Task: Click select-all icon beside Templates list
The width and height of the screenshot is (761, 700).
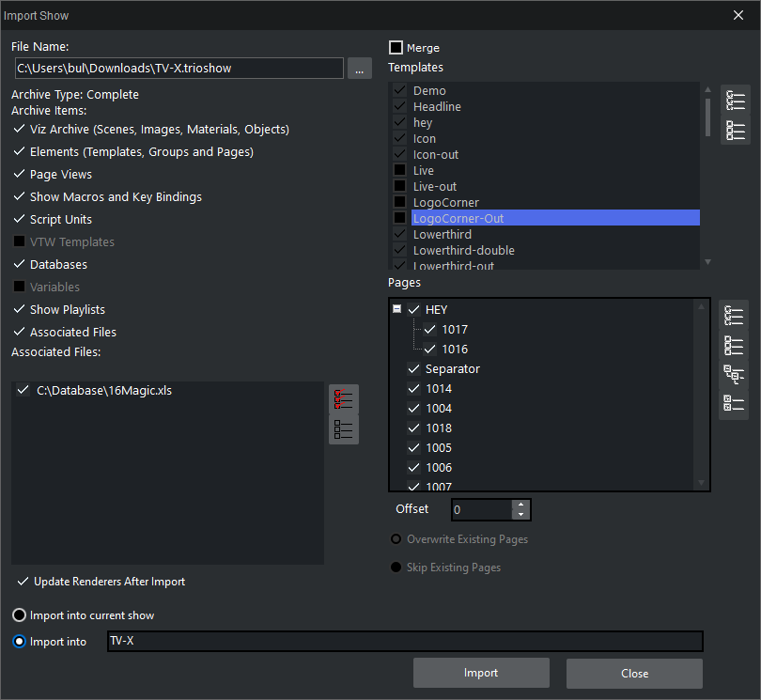Action: coord(735,101)
